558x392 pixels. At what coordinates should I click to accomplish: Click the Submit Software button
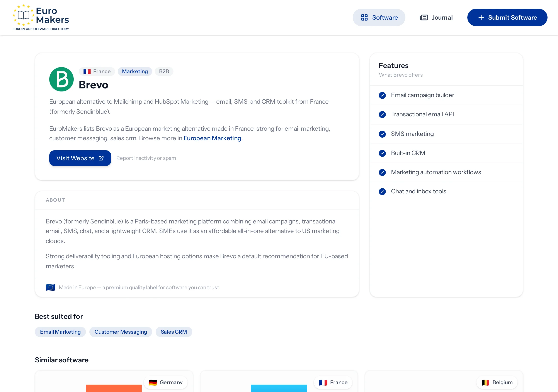(507, 17)
